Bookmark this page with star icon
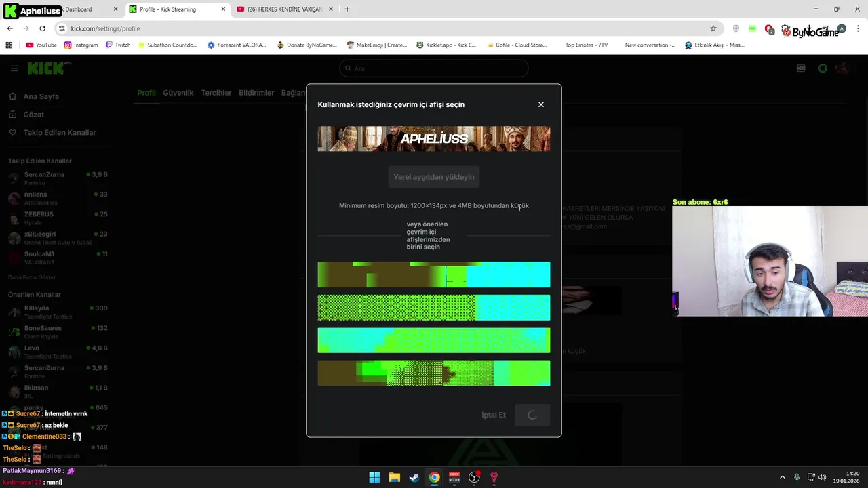This screenshot has width=868, height=488. click(x=713, y=28)
